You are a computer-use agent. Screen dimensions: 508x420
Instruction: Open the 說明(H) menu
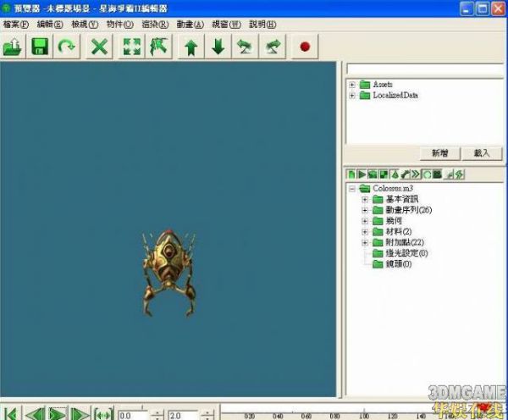coord(262,25)
